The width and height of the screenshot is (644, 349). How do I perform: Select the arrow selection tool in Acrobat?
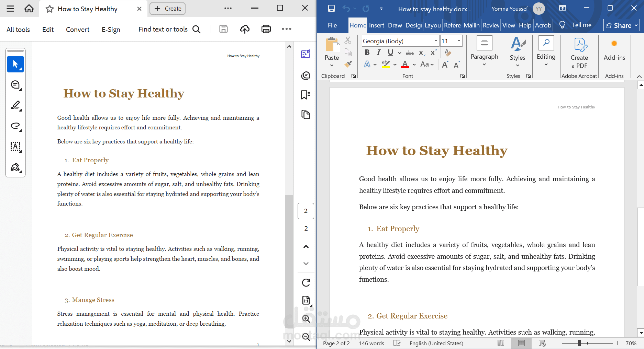point(15,64)
